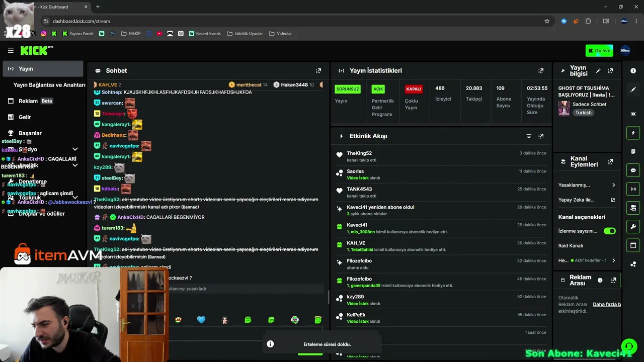Expand the Yasaklanmış chevron in Kanal Eylemleri
The image size is (644, 362).
click(613, 185)
